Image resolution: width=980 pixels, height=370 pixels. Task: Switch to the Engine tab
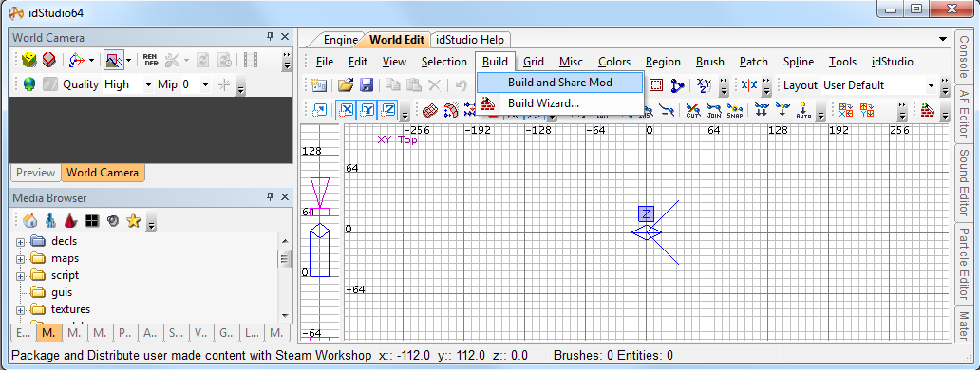(x=341, y=40)
